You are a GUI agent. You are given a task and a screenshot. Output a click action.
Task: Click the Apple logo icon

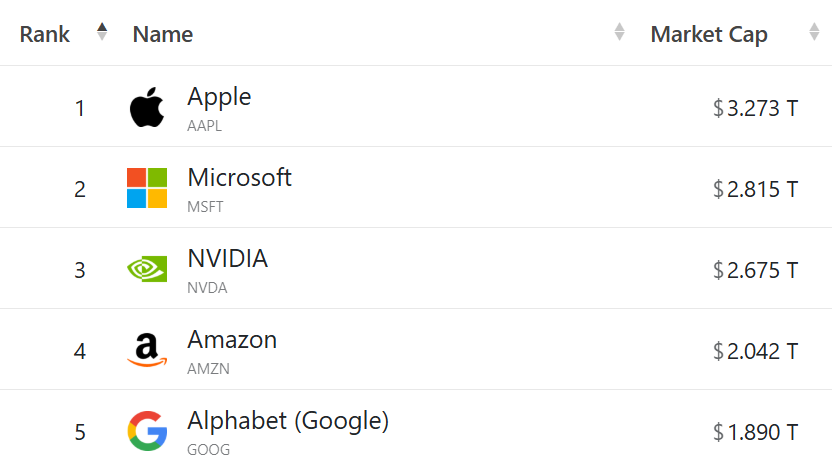(147, 107)
